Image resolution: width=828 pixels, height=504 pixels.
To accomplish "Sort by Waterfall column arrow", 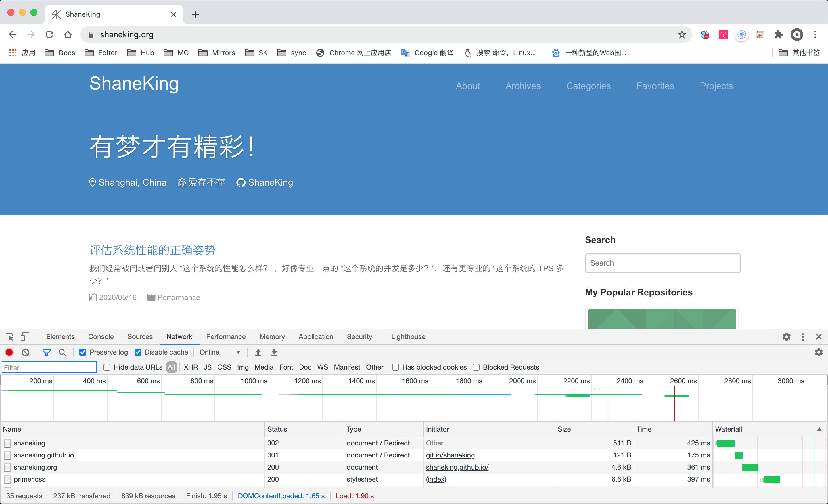I will point(819,429).
